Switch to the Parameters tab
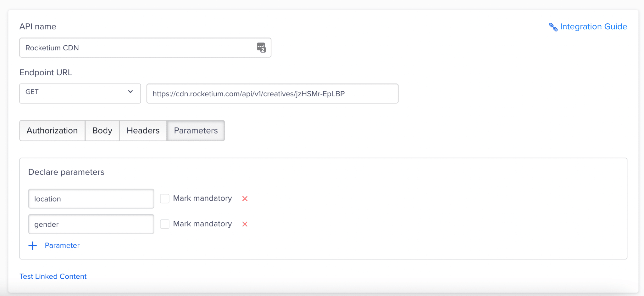This screenshot has height=296, width=644. pyautogui.click(x=195, y=130)
